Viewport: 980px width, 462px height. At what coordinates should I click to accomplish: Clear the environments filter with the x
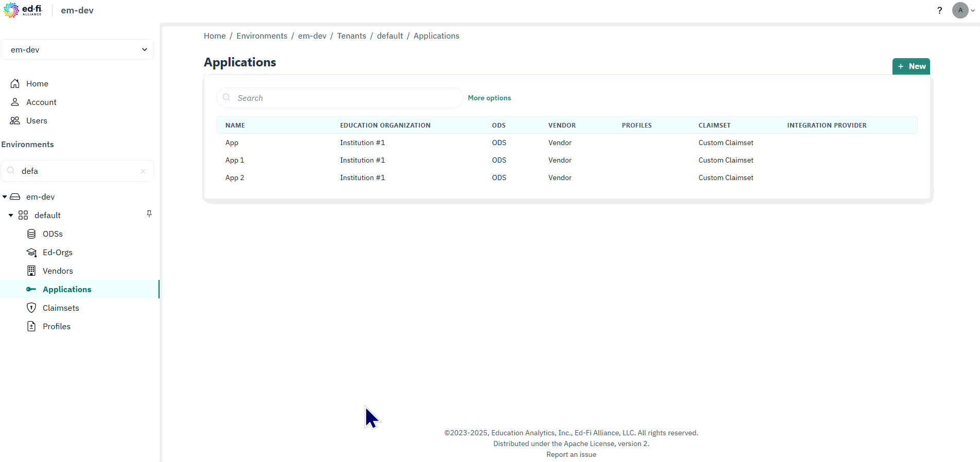coord(143,171)
